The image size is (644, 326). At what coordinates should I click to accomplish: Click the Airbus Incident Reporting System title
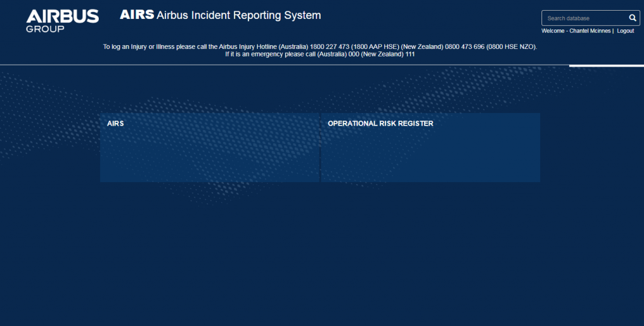pos(238,15)
